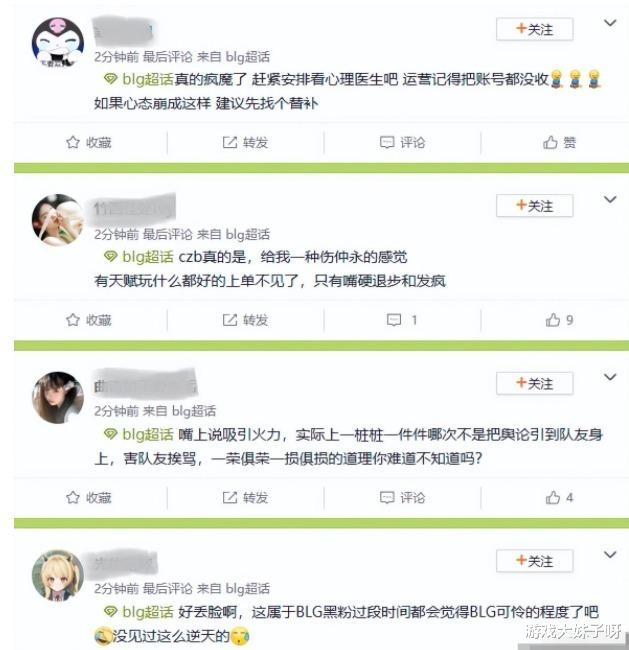Image resolution: width=629 pixels, height=650 pixels.
Task: Favorite the third post with 收藏
Action: tap(88, 497)
